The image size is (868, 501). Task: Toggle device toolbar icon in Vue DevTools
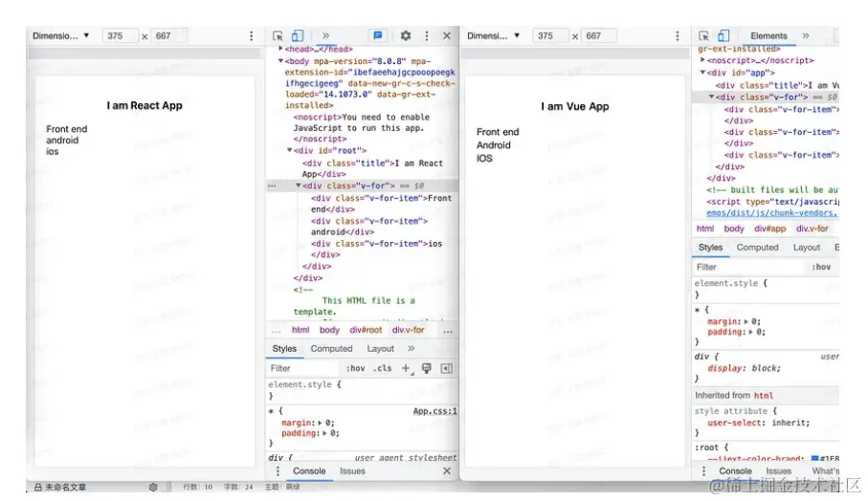click(723, 36)
